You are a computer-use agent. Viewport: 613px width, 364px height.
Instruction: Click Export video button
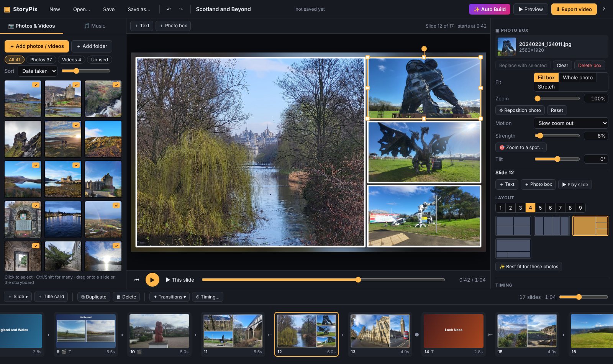(574, 9)
